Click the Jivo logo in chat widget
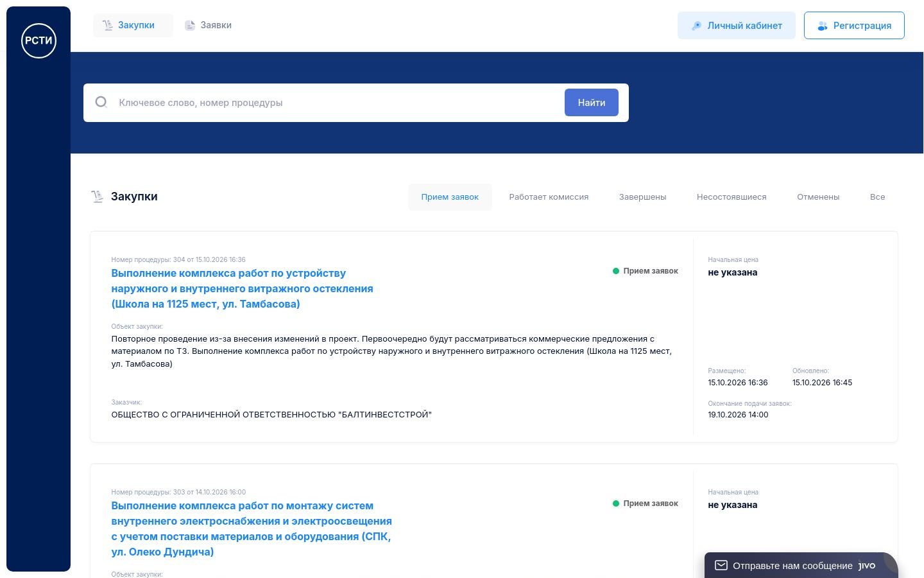 point(867,566)
